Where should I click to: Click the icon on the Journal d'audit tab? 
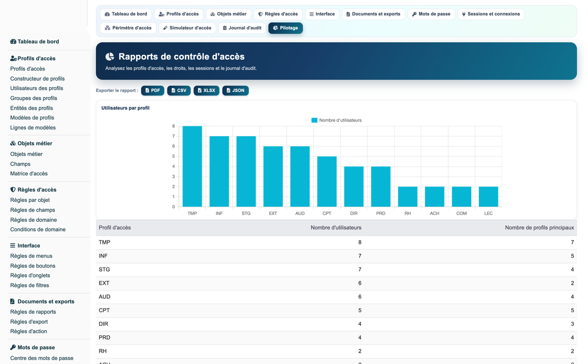(x=224, y=28)
